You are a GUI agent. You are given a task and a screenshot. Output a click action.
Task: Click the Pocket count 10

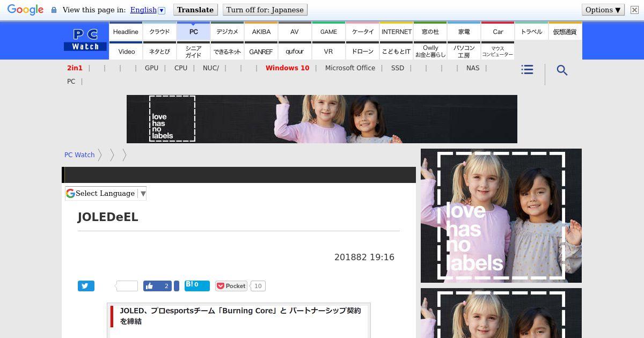[258, 286]
